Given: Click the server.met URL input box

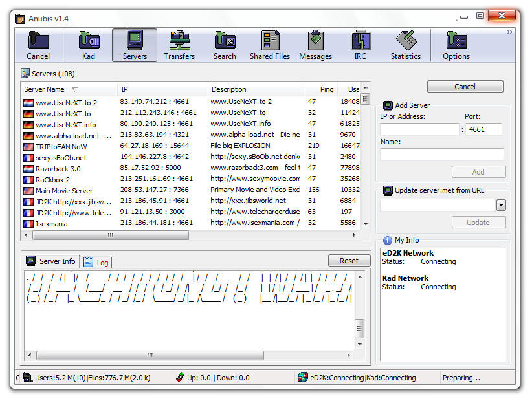Looking at the screenshot, I should (x=438, y=205).
